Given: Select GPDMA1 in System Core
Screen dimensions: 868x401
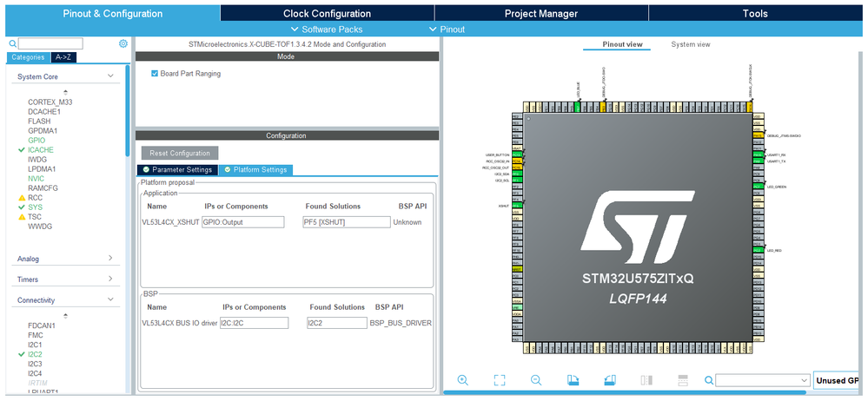Looking at the screenshot, I should (x=43, y=131).
